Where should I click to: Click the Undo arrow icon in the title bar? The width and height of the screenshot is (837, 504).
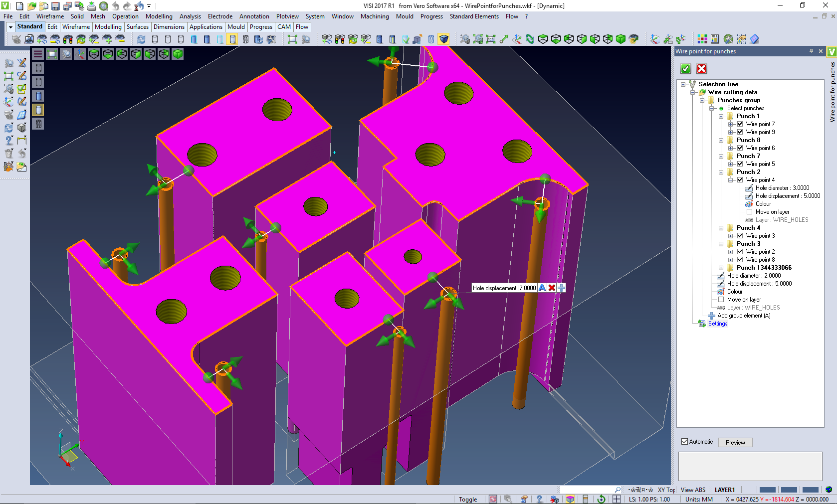click(115, 6)
